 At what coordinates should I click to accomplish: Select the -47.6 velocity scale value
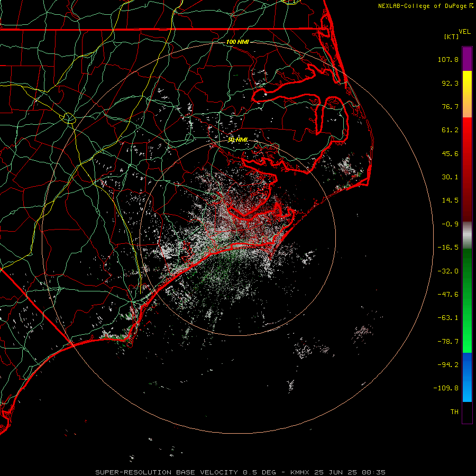(448, 295)
